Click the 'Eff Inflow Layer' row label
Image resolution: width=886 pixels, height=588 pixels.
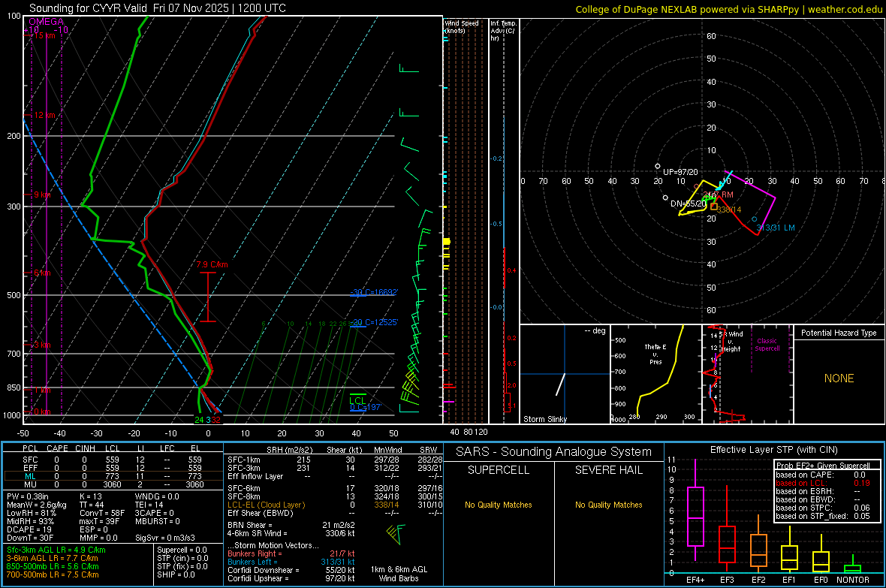[255, 477]
